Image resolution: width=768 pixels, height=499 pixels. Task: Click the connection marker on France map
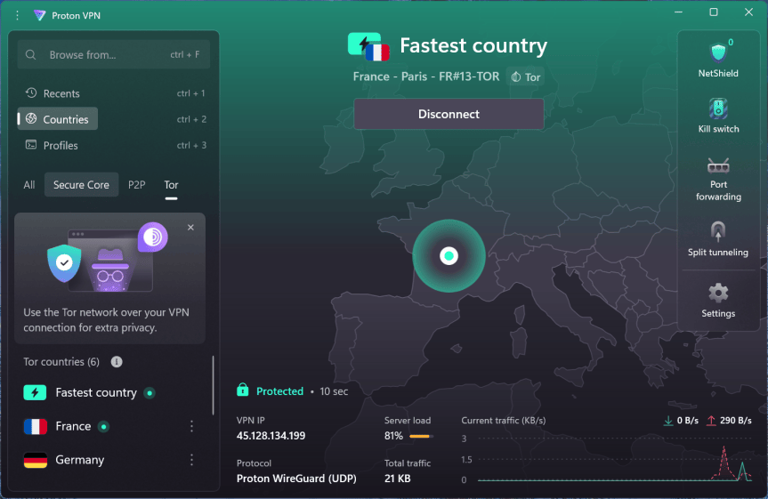point(449,256)
